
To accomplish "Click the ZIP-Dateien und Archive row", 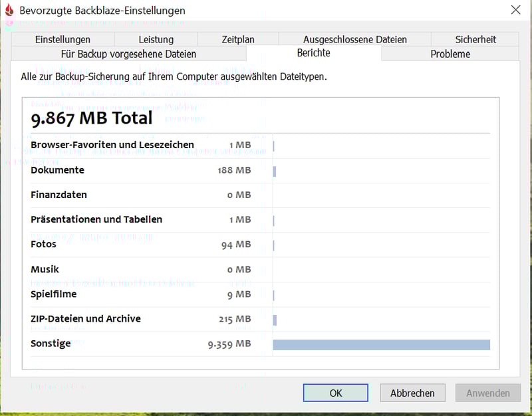I will click(x=86, y=319).
